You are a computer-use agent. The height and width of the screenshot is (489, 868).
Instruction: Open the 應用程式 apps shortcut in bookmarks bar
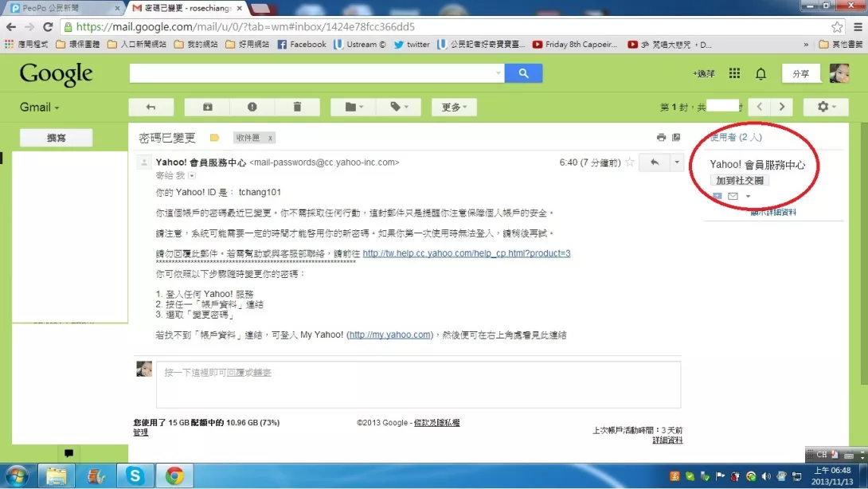click(26, 45)
